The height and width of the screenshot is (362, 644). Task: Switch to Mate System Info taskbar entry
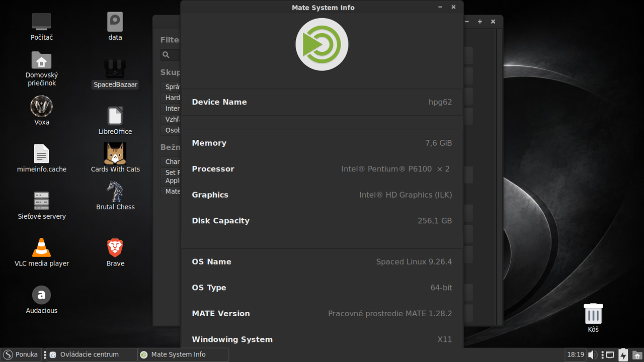tap(184, 354)
